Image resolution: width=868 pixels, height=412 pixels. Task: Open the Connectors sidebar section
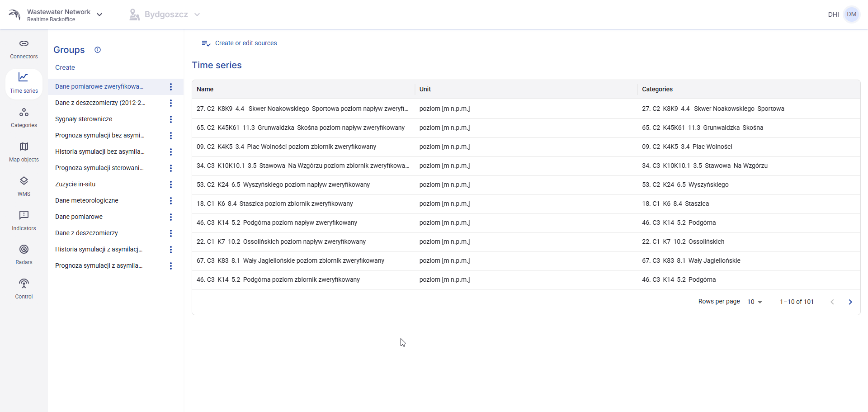(24, 49)
